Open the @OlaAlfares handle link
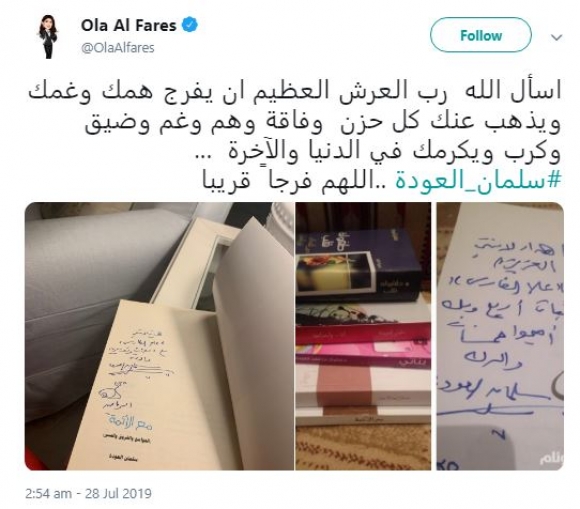Screen dimensions: 580x509 click(118, 48)
